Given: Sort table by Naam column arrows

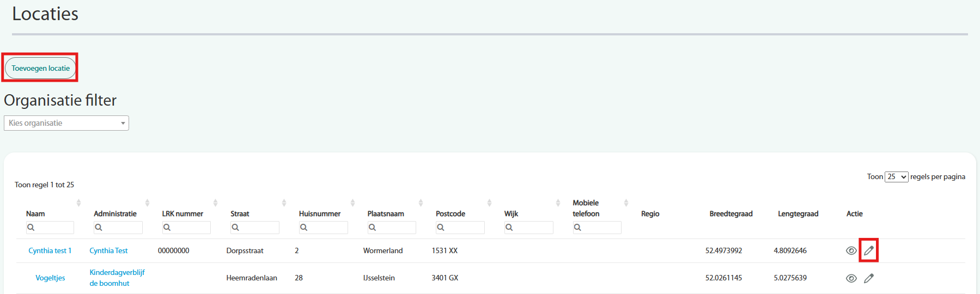Looking at the screenshot, I should point(78,203).
